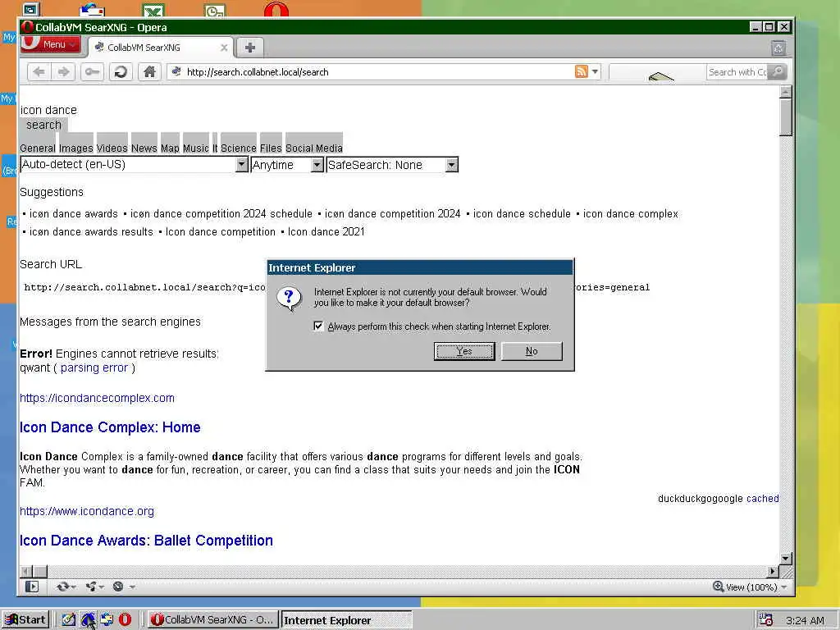This screenshot has height=630, width=840.
Task: Open Icon Dance Complex: Home result
Action: pyautogui.click(x=110, y=427)
